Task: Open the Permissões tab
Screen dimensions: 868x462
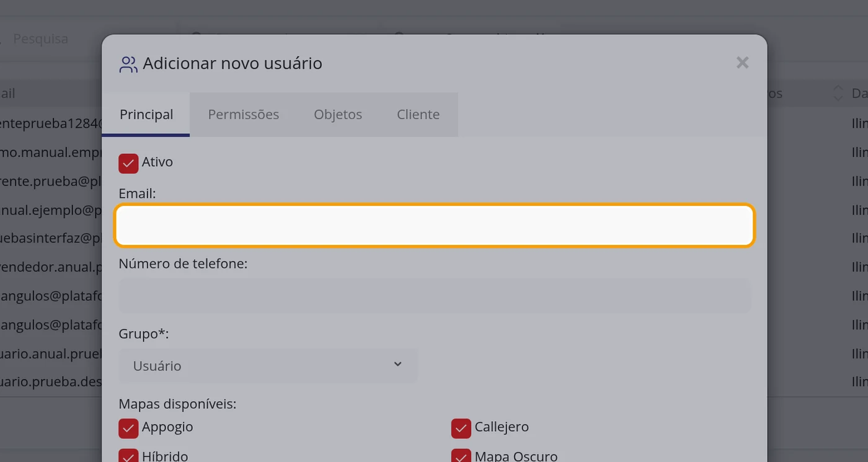Action: [x=243, y=114]
